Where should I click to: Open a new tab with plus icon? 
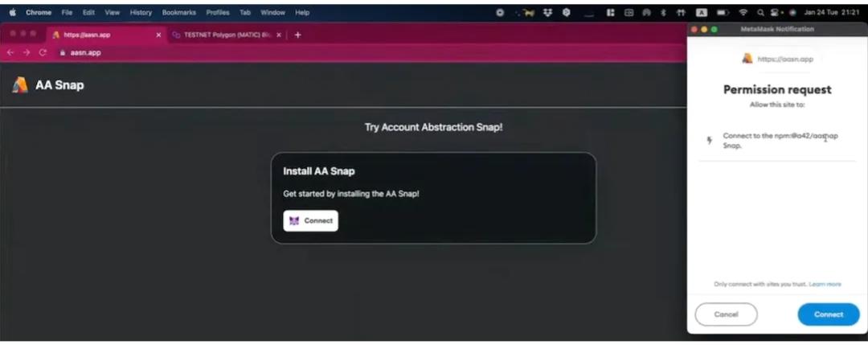[x=297, y=35]
